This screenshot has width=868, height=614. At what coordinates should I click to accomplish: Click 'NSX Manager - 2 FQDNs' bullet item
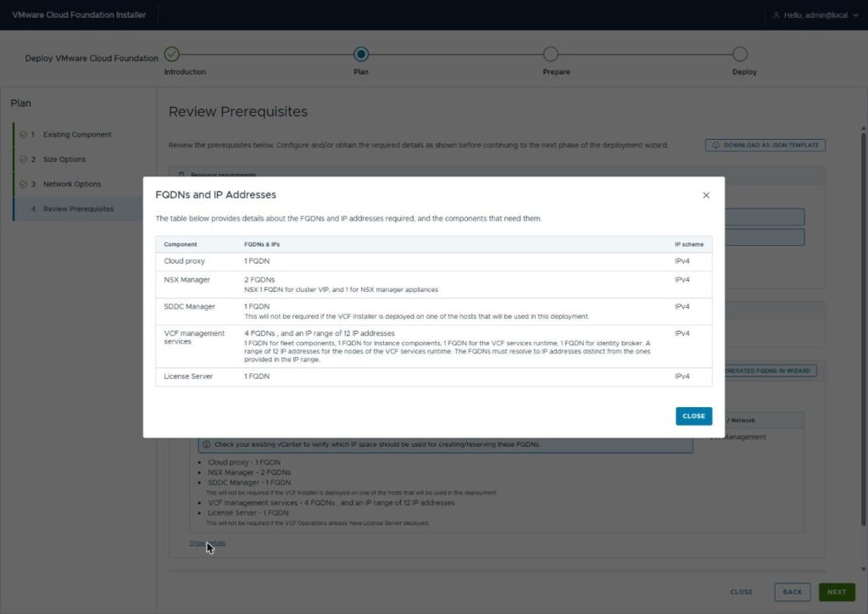[249, 472]
